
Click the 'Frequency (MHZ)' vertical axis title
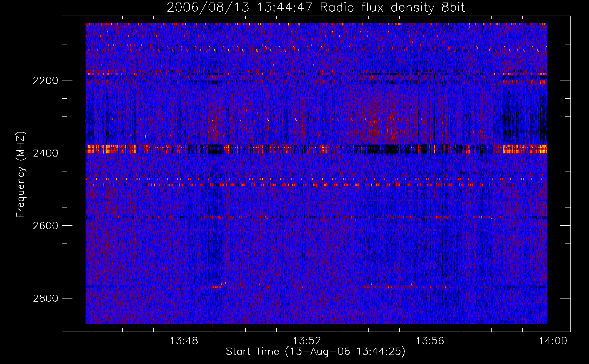click(21, 175)
